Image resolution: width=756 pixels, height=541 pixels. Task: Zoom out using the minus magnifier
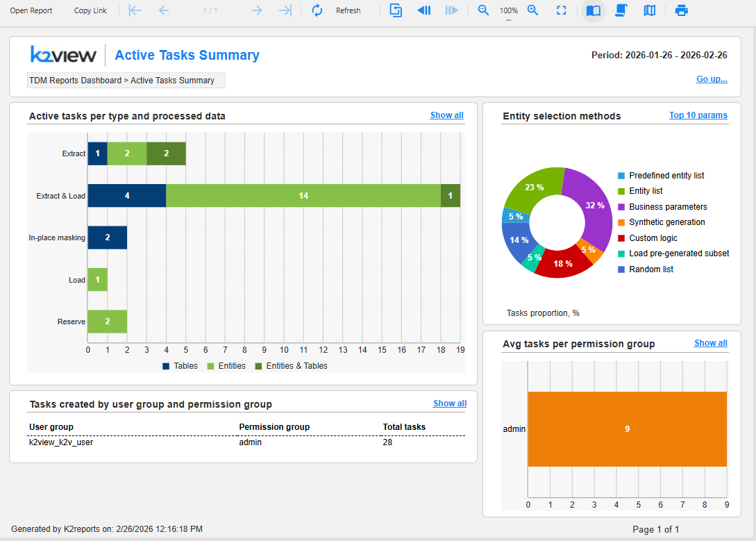484,10
